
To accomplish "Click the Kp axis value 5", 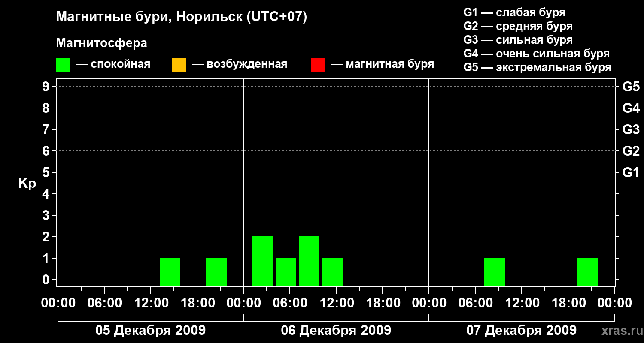I will [x=47, y=172].
